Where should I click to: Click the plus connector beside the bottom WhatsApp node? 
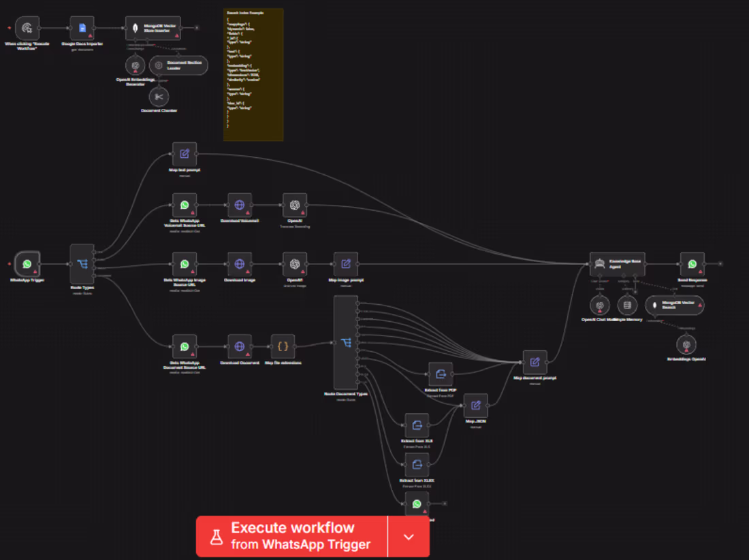click(444, 504)
